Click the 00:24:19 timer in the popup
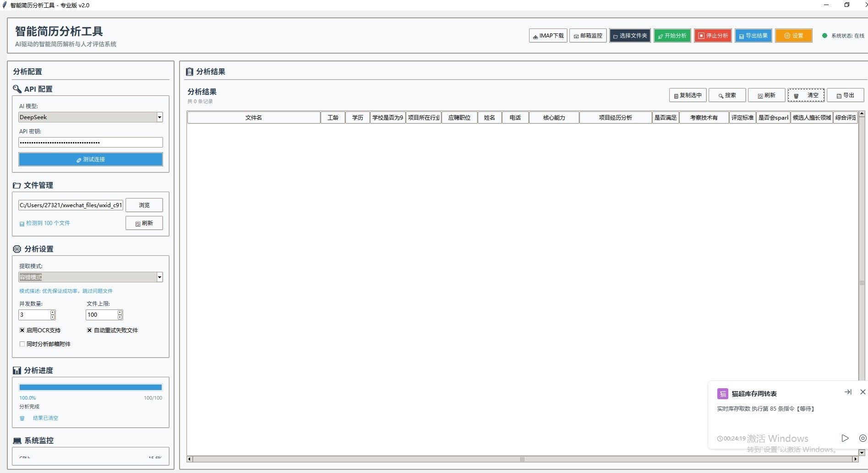 click(x=732, y=439)
